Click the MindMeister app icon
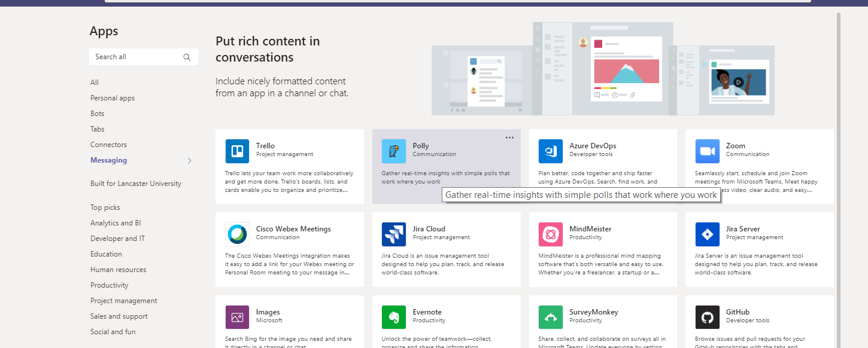868x348 pixels. 551,234
